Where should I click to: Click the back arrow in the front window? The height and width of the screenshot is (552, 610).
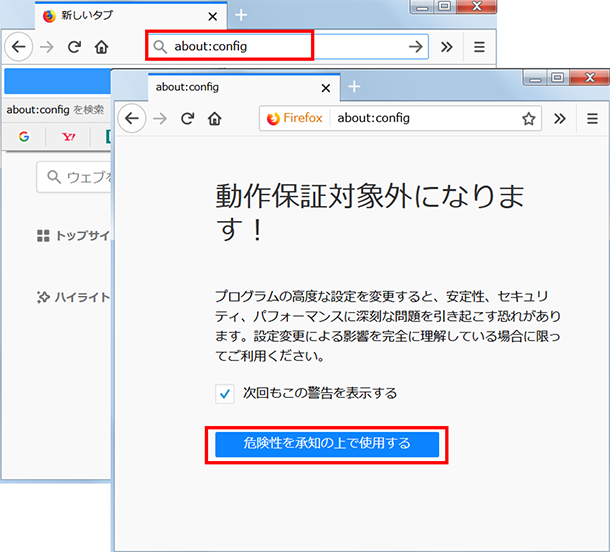(x=132, y=119)
